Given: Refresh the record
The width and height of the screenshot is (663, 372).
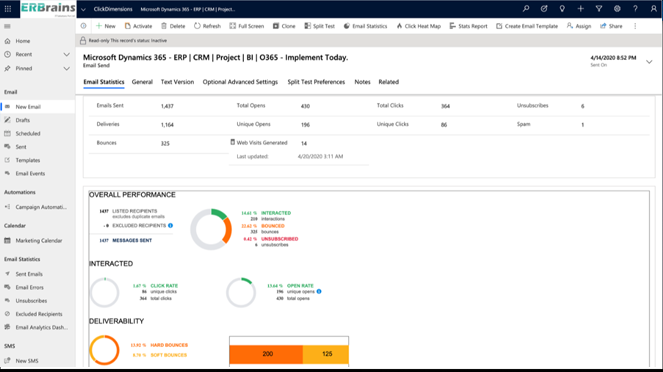Looking at the screenshot, I should click(207, 26).
